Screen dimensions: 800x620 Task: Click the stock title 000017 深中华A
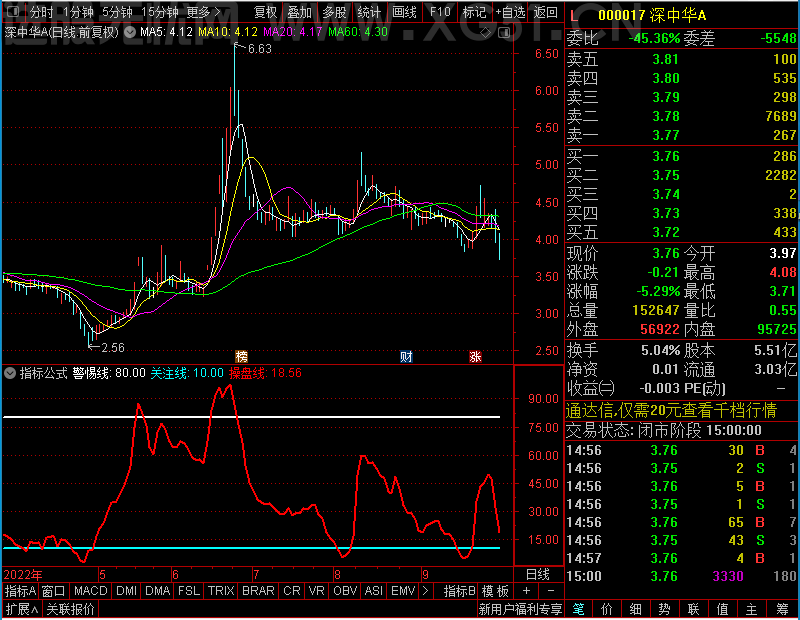point(652,16)
